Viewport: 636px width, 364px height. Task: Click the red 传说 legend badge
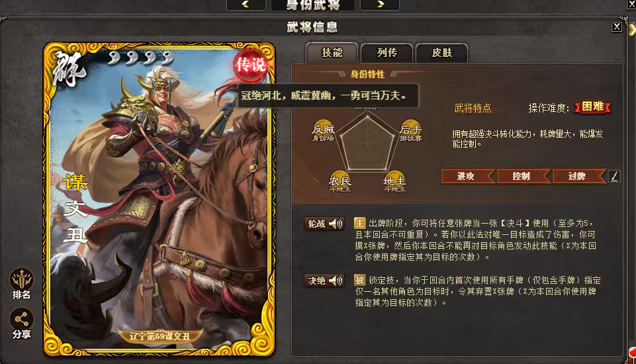[x=250, y=65]
